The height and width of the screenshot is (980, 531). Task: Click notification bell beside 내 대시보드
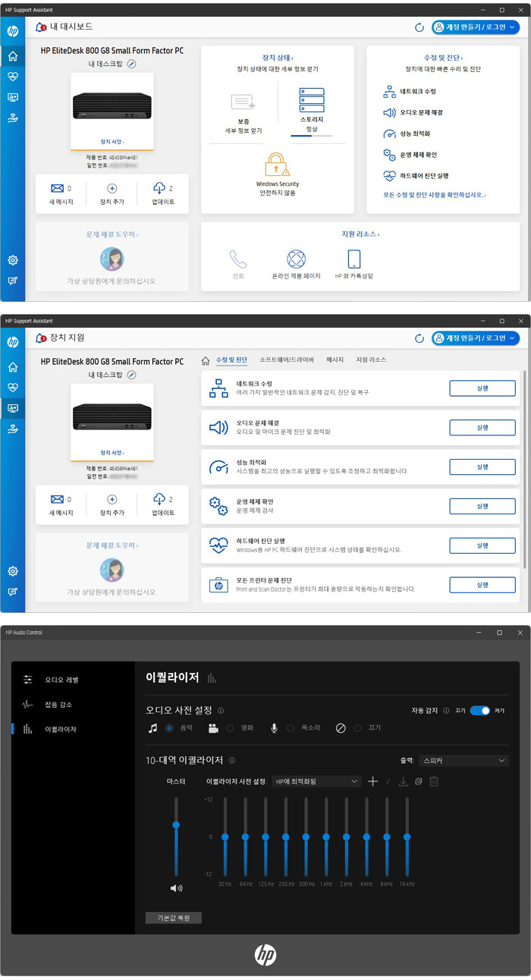click(x=41, y=27)
